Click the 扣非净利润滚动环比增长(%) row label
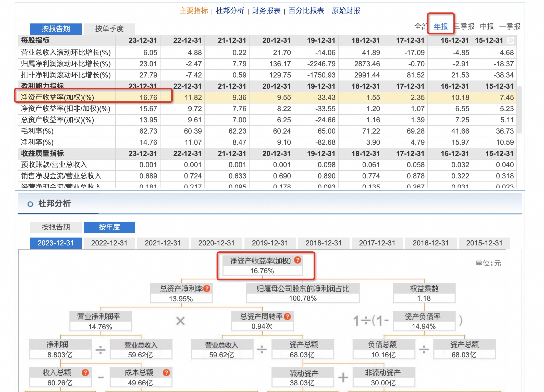The height and width of the screenshot is (392, 544). pyautogui.click(x=66, y=75)
